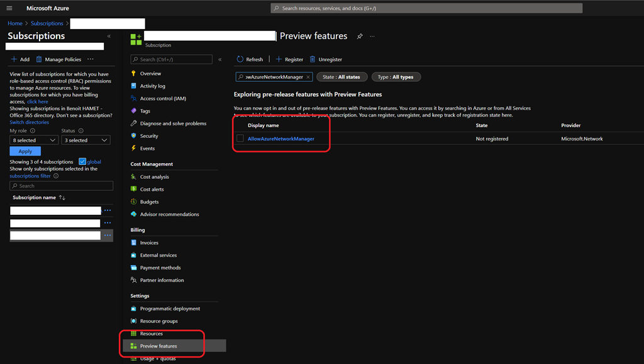Clear the AllowAzureNetworkManager search filter
Image resolution: width=644 pixels, height=364 pixels.
(308, 77)
